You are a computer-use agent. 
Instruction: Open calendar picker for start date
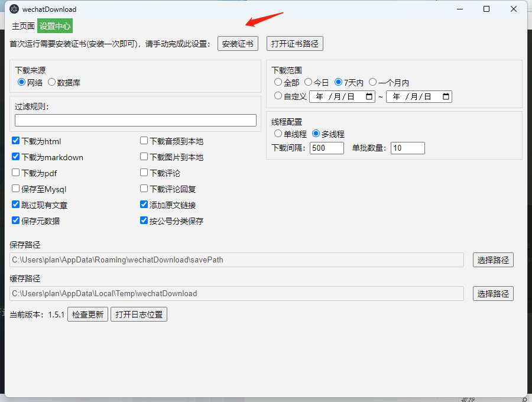(369, 97)
